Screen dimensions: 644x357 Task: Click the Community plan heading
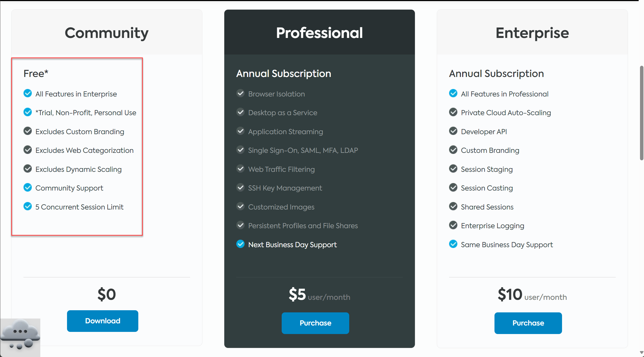tap(107, 33)
